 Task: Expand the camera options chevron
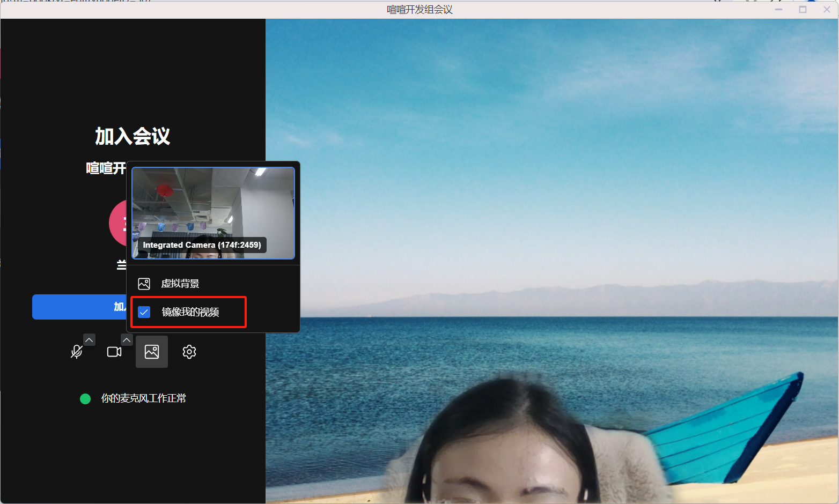(x=127, y=340)
